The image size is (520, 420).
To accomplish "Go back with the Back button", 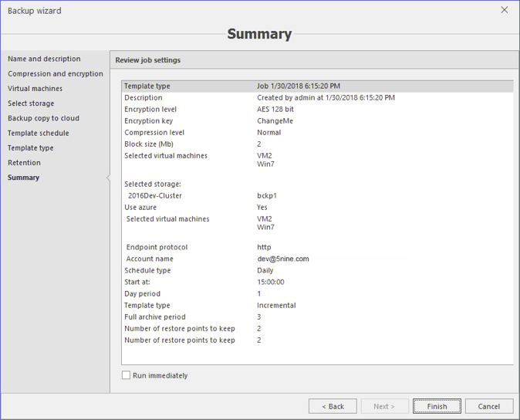I will pos(333,406).
